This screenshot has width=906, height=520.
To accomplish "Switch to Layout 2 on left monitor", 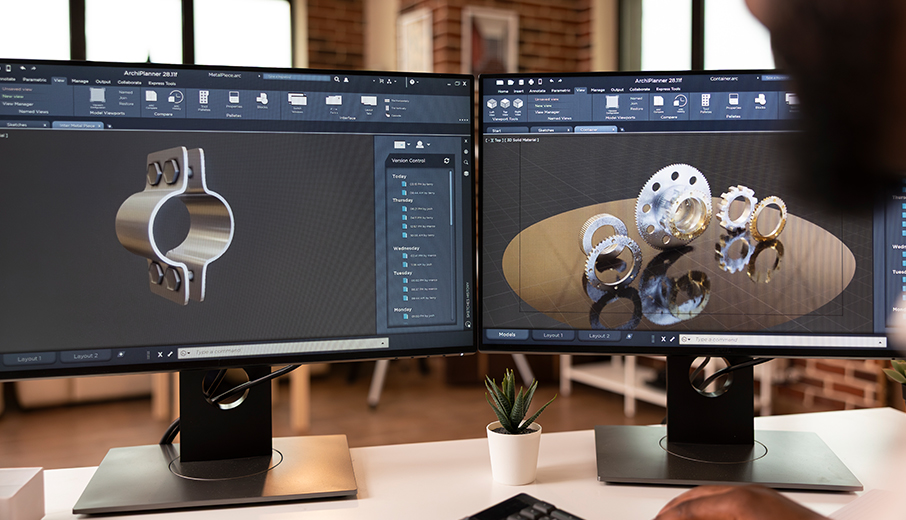I will (x=86, y=356).
